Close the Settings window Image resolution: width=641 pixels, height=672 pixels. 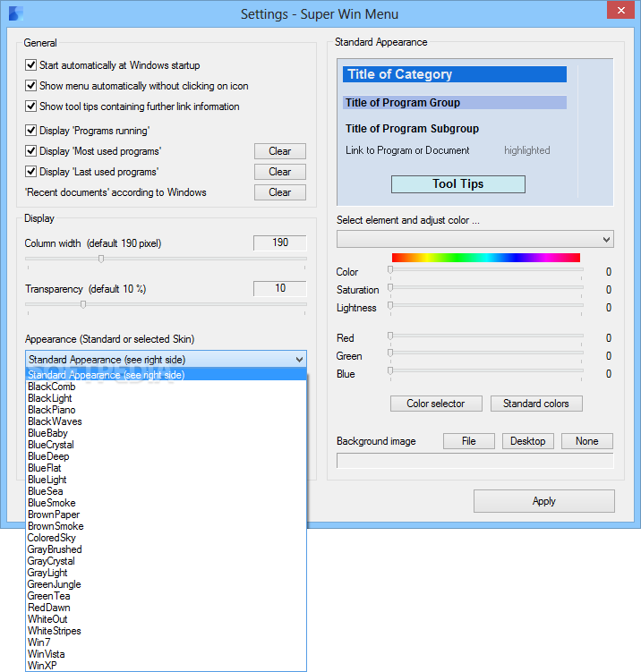(620, 10)
